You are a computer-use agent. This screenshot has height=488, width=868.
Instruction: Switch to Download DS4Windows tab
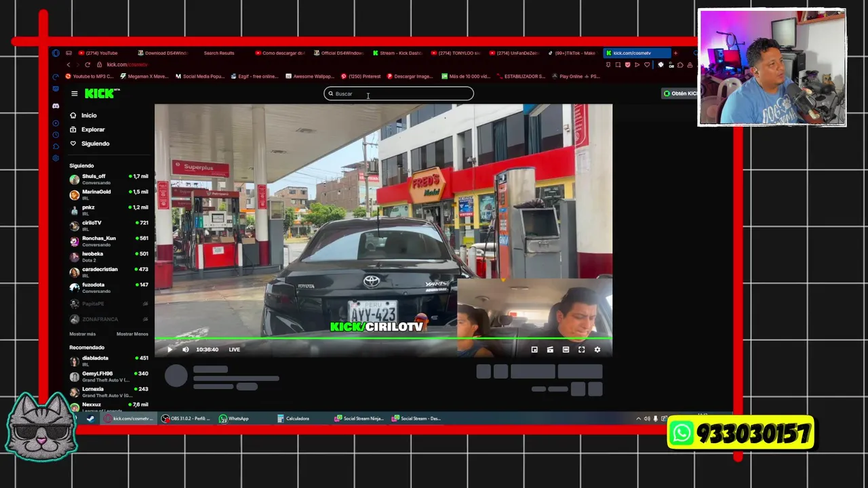[x=163, y=53]
